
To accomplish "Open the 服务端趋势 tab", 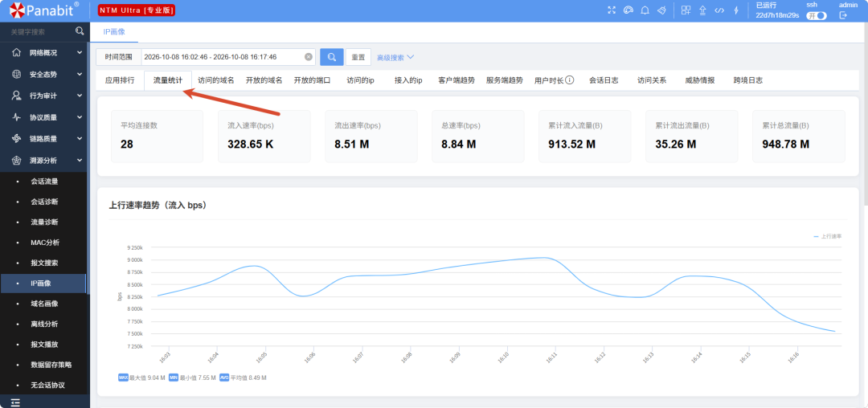I will click(x=505, y=80).
